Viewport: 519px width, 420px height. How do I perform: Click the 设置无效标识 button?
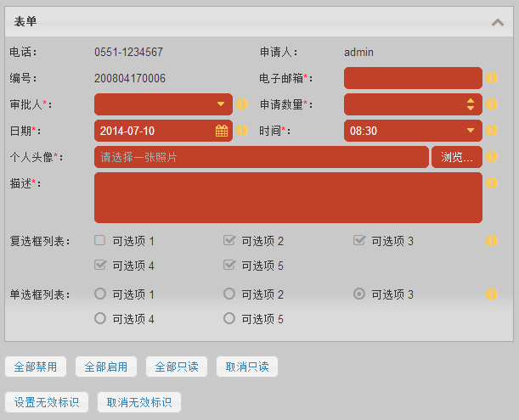point(47,402)
